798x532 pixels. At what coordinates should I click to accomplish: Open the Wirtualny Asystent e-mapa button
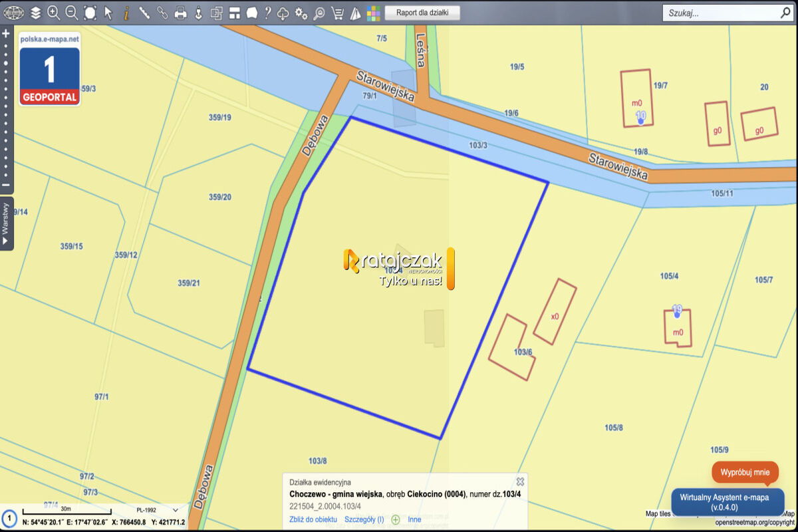tap(728, 502)
